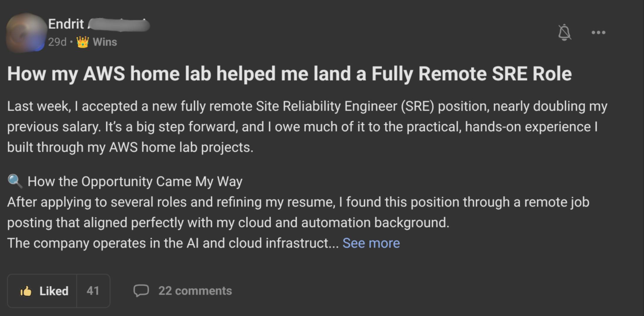The height and width of the screenshot is (316, 644).
Task: Click the Liked button label
Action: [x=54, y=291]
